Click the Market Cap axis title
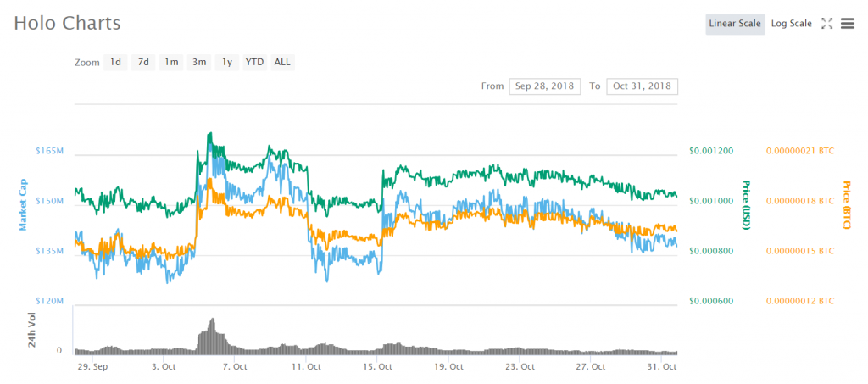This screenshot has width=868, height=384. 23,205
